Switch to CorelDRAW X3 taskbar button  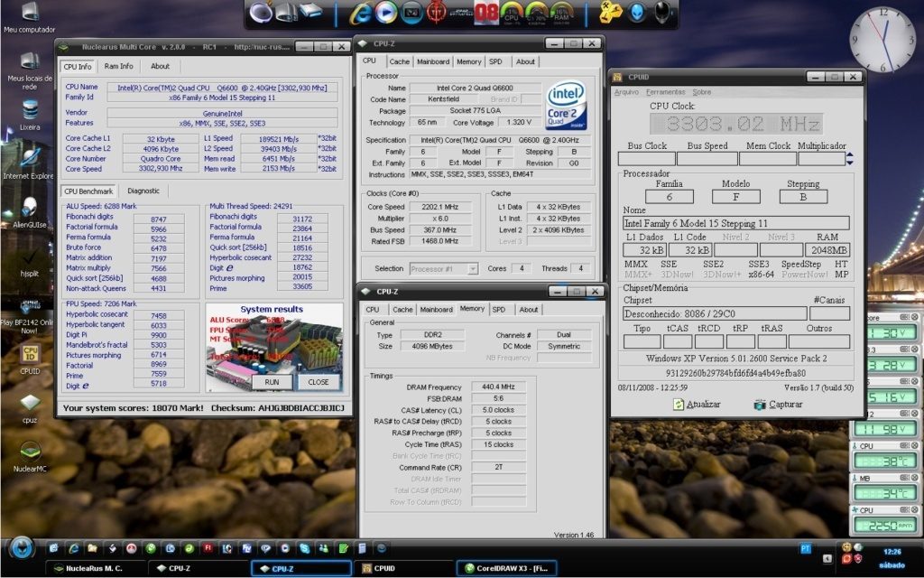(x=507, y=569)
